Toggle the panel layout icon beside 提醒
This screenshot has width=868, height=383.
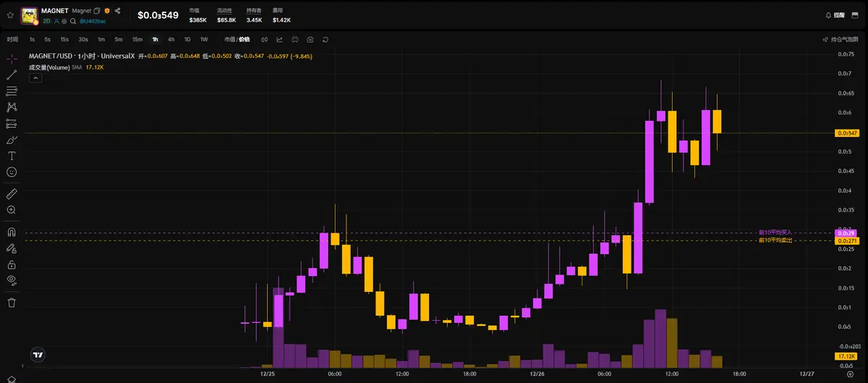(855, 15)
